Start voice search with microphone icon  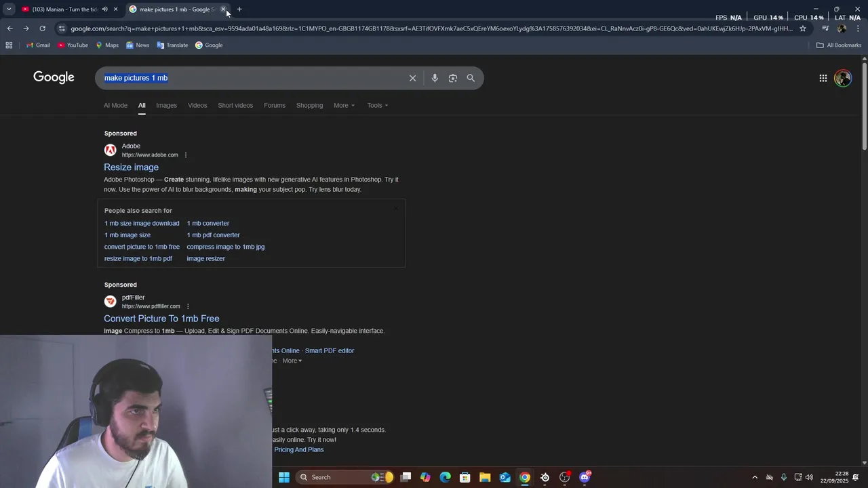(x=435, y=78)
